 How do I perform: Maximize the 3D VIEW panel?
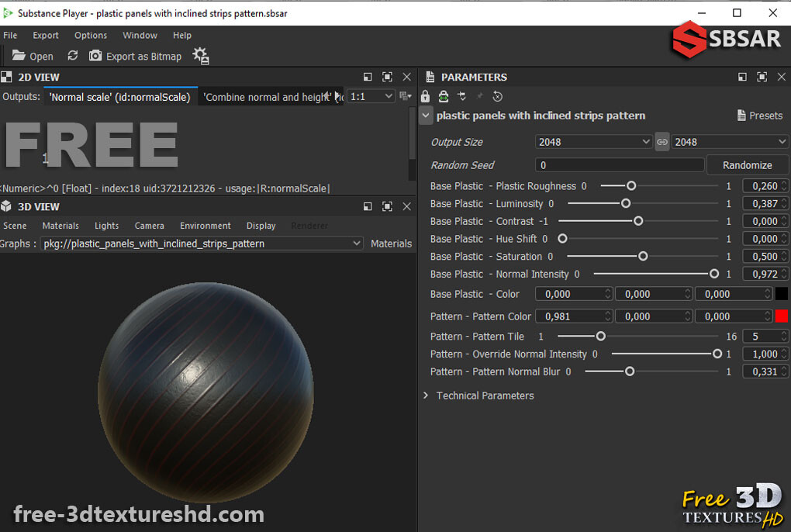coord(387,207)
